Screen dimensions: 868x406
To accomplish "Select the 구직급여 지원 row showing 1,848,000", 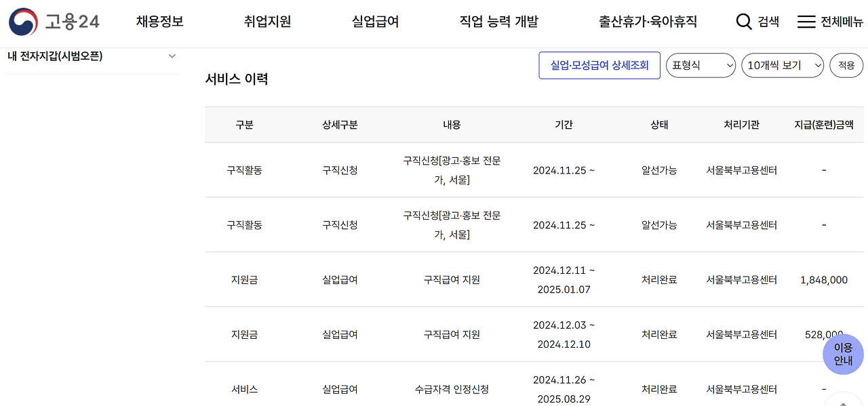I will click(x=451, y=279).
